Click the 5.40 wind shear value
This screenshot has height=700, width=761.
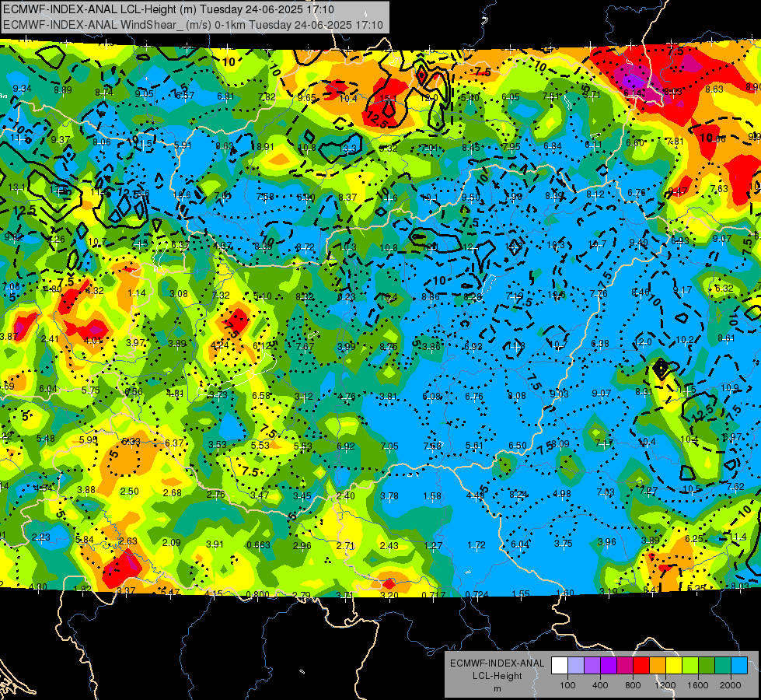pos(470,98)
